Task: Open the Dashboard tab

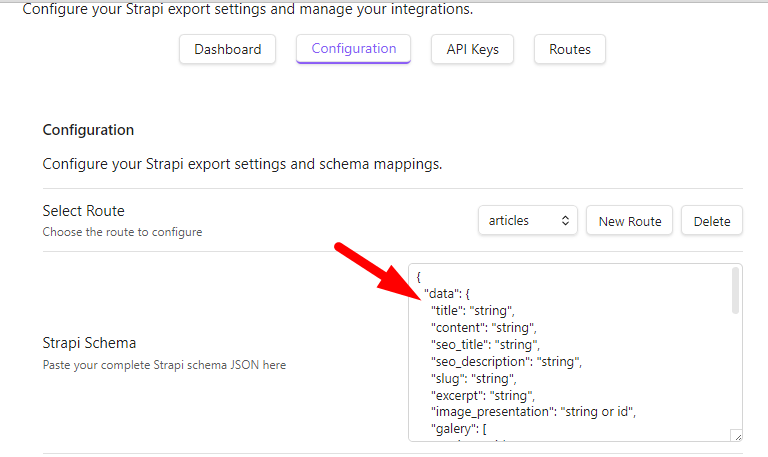Action: pyautogui.click(x=227, y=49)
